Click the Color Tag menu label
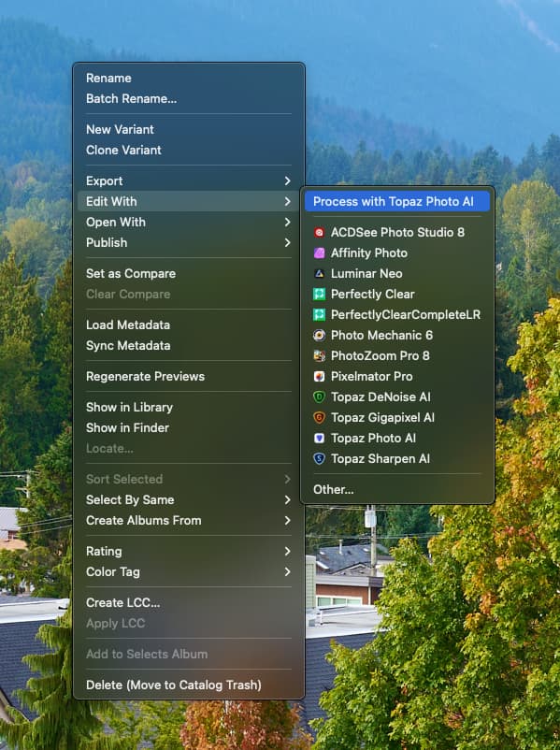 point(113,572)
